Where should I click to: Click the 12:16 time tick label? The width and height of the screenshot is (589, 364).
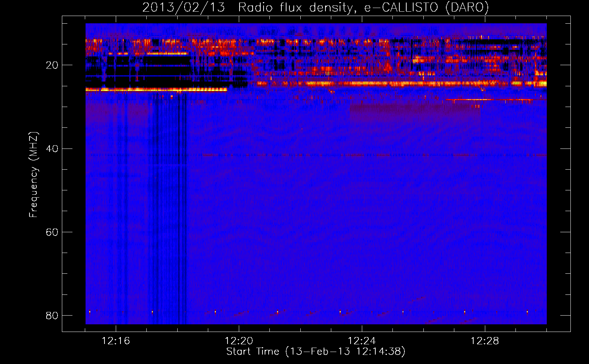click(x=116, y=341)
